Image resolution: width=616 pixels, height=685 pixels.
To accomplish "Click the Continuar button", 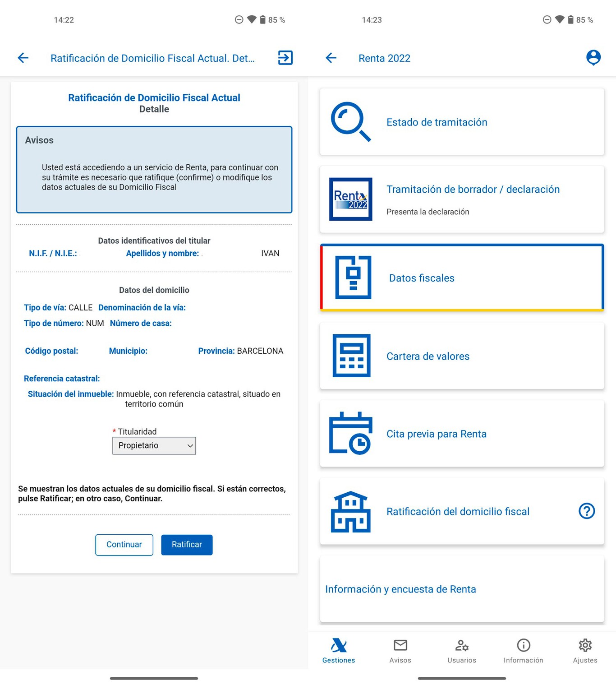I will [x=124, y=545].
